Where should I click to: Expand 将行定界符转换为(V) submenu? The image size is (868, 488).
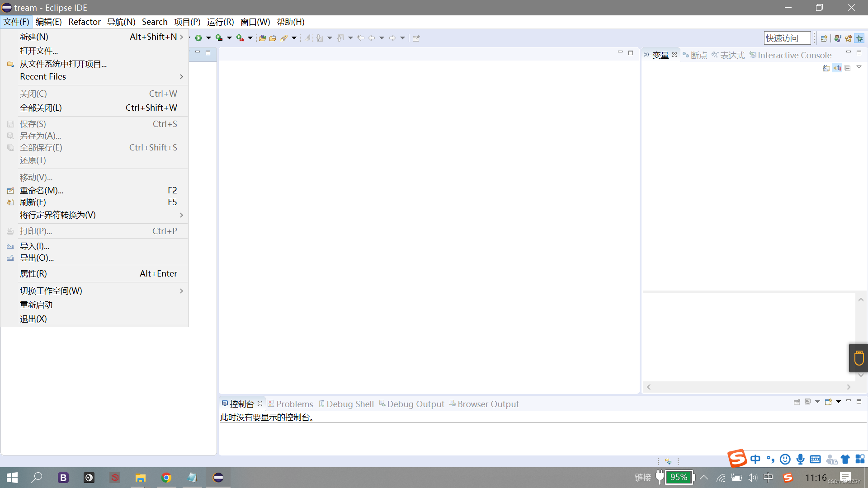pos(95,215)
